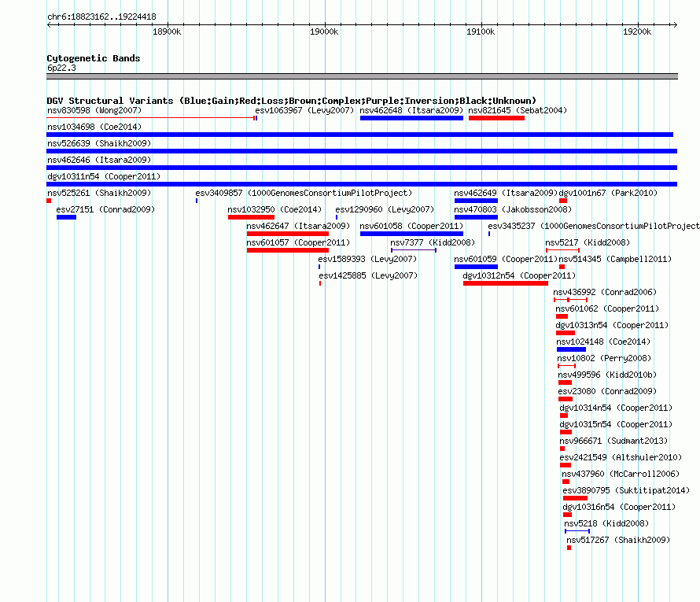Click the nsv10802 (Perry2008) label
This screenshot has width=700, height=602.
(604, 358)
